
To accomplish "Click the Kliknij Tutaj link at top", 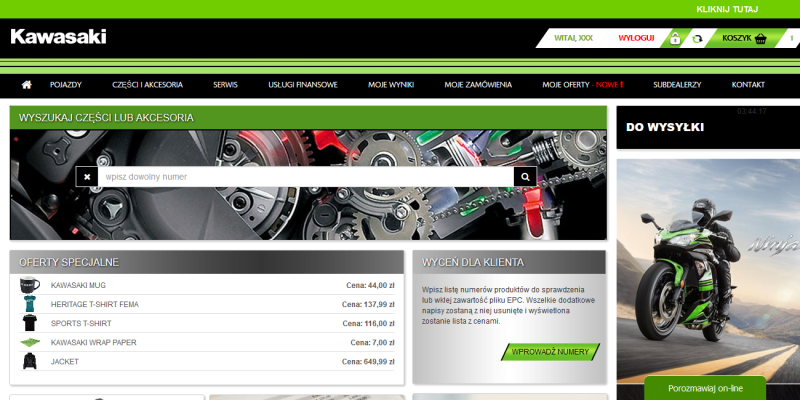I will pyautogui.click(x=727, y=9).
